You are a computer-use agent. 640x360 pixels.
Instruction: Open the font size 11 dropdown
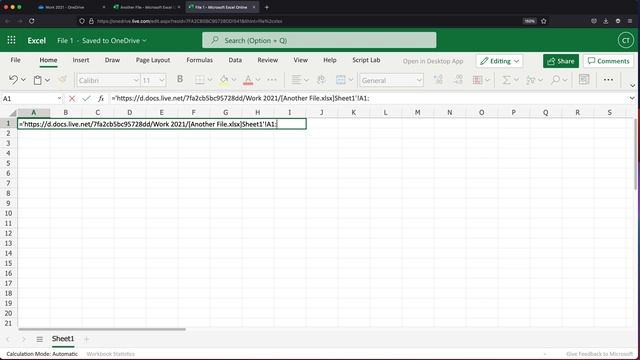[162, 80]
